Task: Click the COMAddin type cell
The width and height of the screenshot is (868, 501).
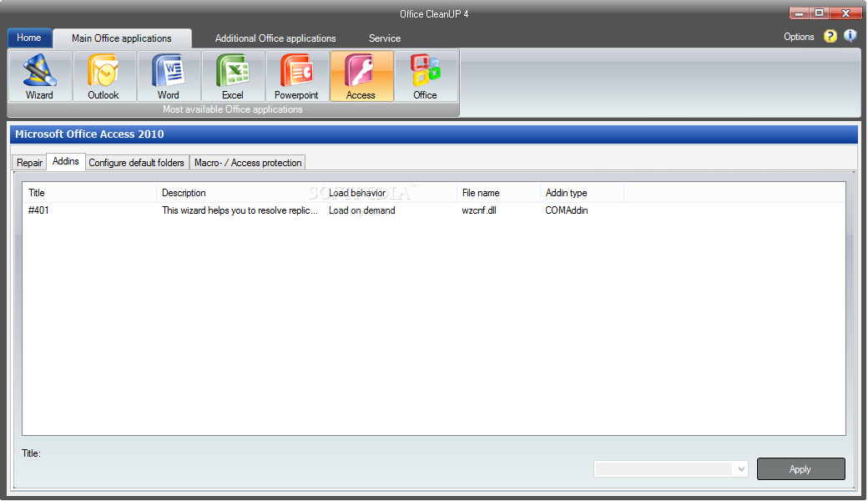Action: [567, 210]
